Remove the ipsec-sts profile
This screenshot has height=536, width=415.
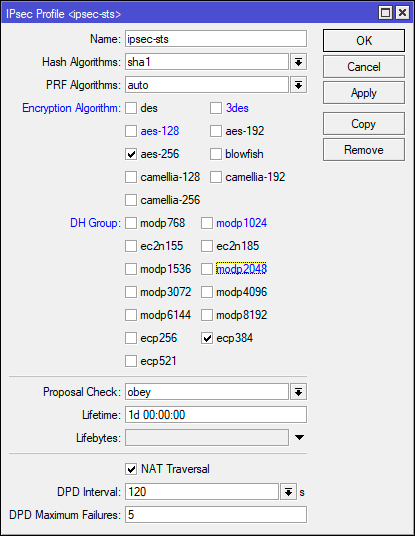tap(364, 150)
